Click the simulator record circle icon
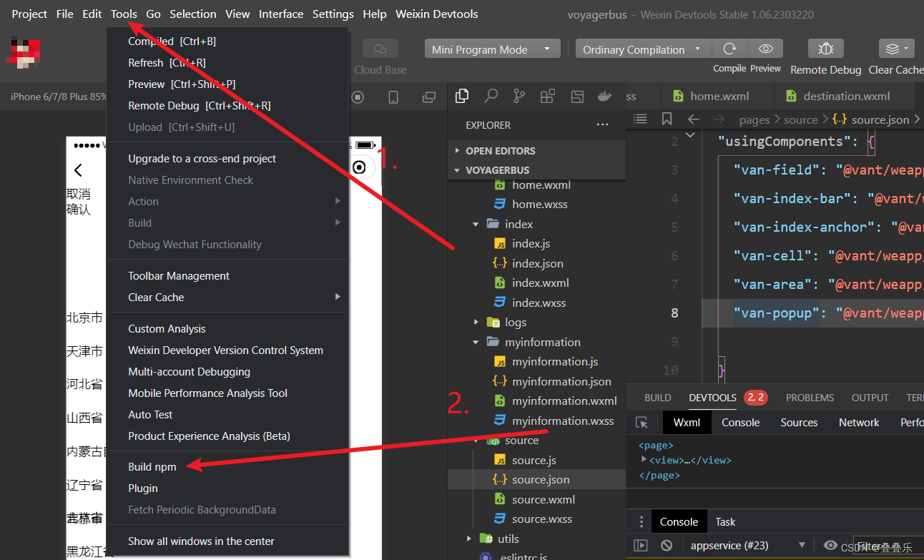Viewport: 924px width, 560px height. coord(358,97)
